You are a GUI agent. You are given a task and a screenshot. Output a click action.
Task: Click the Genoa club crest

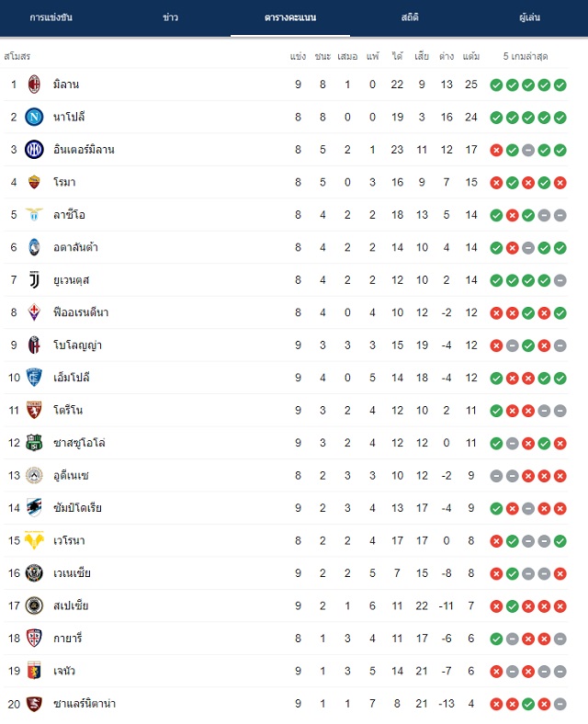(34, 671)
